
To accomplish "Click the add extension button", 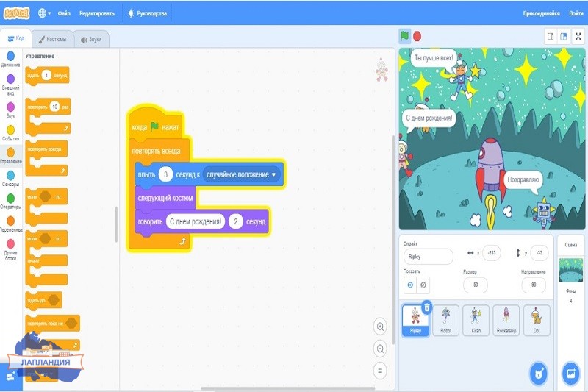I will pyautogui.click(x=10, y=377).
